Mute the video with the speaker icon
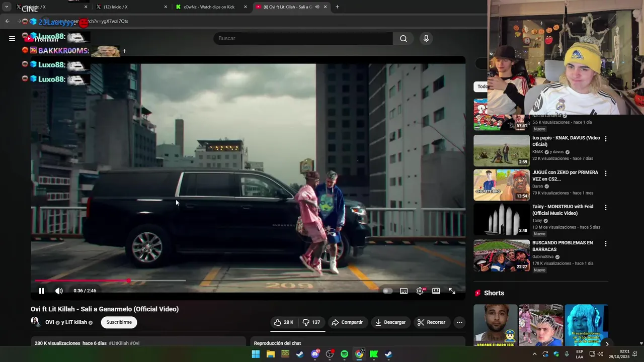This screenshot has height=362, width=644. (59, 291)
